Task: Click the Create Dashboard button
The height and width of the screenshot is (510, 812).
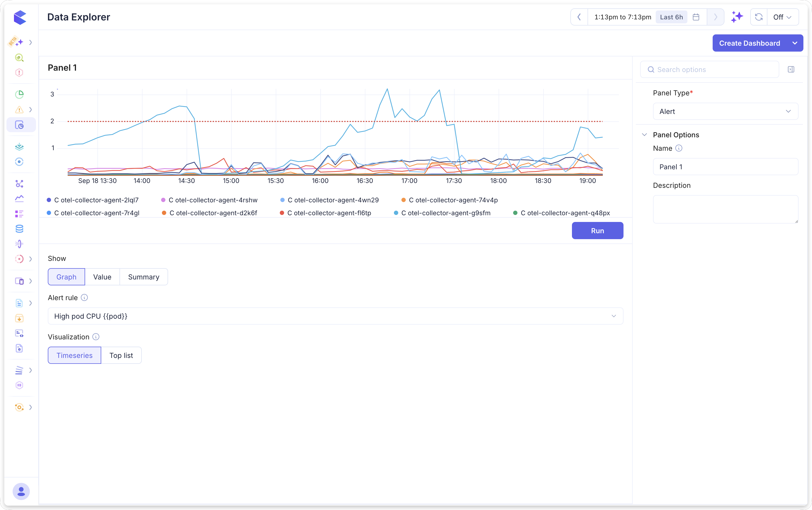Action: coord(749,43)
